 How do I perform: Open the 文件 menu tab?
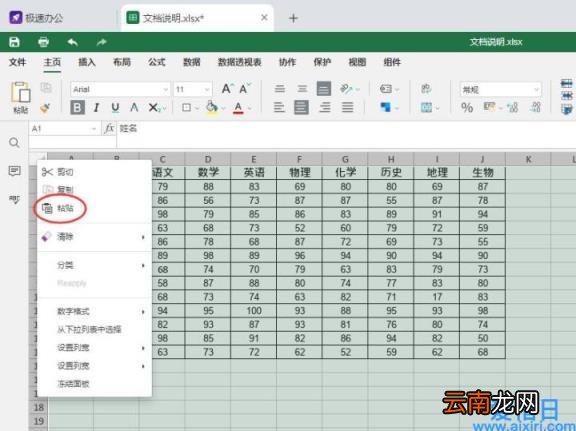[17, 62]
